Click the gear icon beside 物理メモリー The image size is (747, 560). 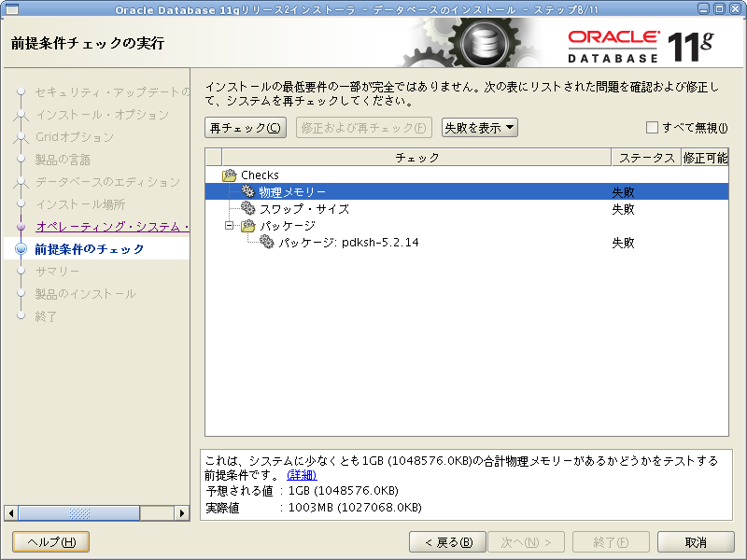pos(247,191)
